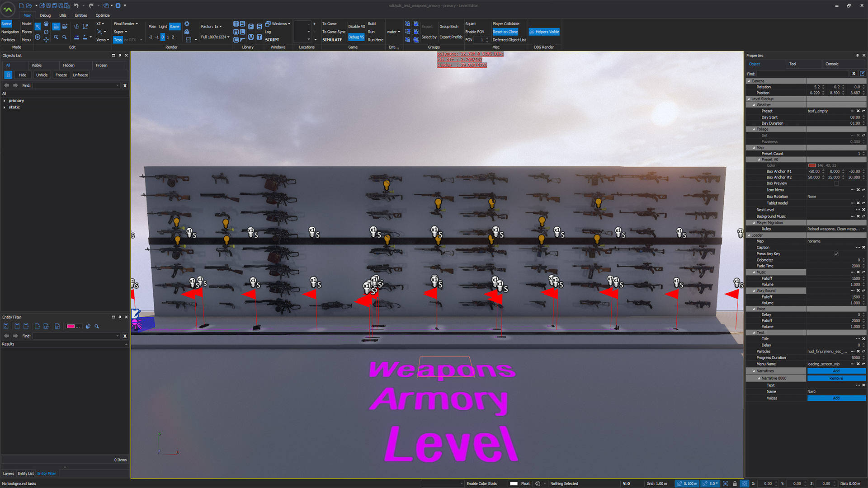This screenshot has height=488, width=868.
Task: Click the ghost icon in Render group
Action: [x=187, y=32]
